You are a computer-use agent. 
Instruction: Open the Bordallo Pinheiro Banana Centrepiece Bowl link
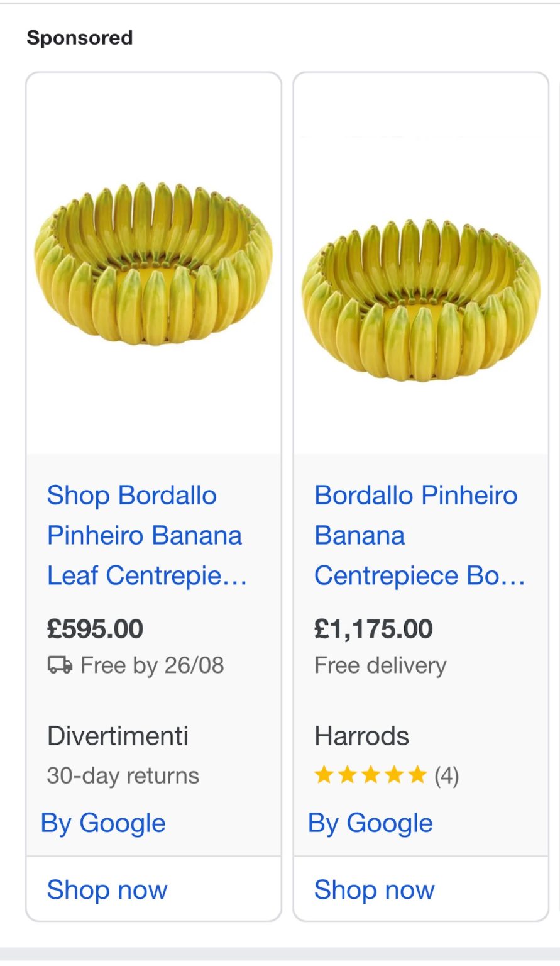click(x=419, y=535)
